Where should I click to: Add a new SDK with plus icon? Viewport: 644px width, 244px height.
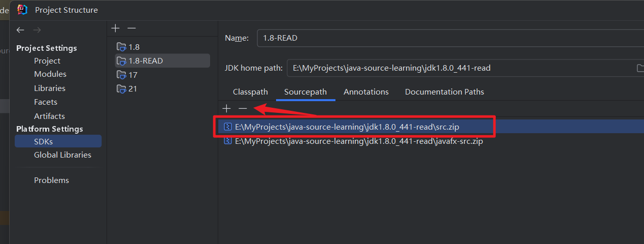116,28
